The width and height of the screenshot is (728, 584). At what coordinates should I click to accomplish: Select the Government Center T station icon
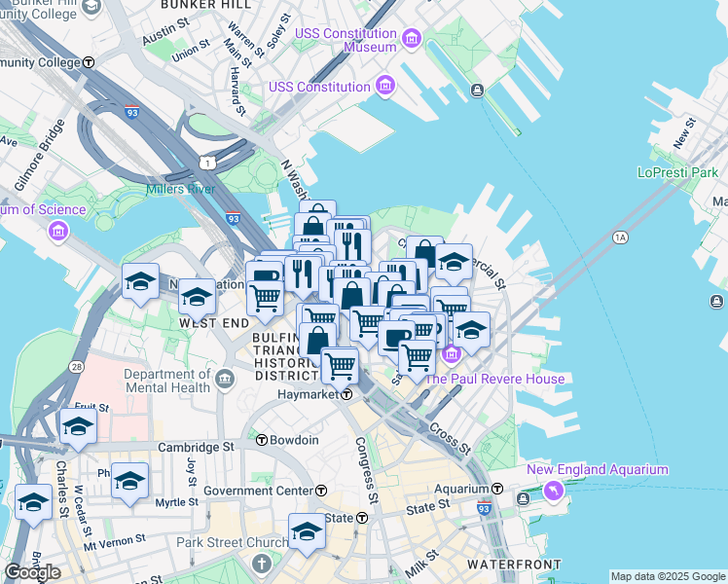click(x=321, y=491)
